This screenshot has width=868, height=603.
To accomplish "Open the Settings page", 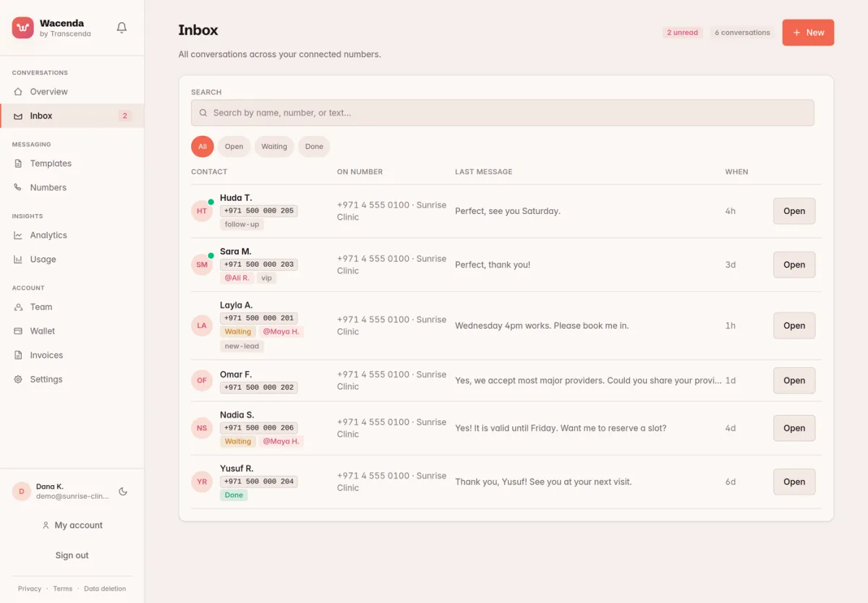I will point(72,379).
